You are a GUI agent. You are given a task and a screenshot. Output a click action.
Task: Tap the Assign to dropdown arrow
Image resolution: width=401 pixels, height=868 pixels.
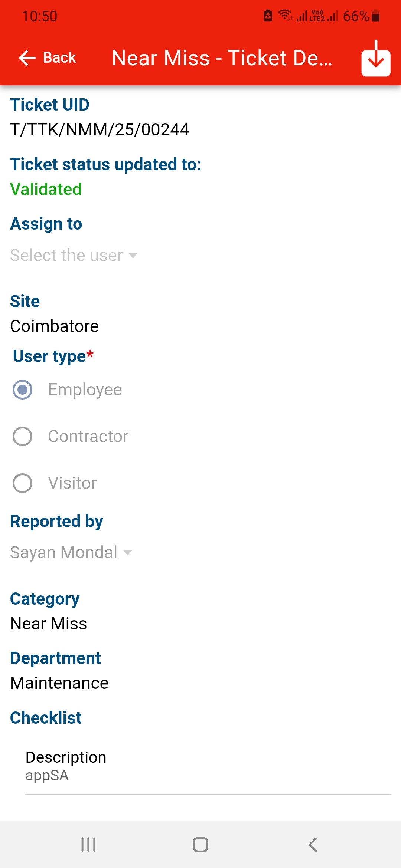point(133,255)
